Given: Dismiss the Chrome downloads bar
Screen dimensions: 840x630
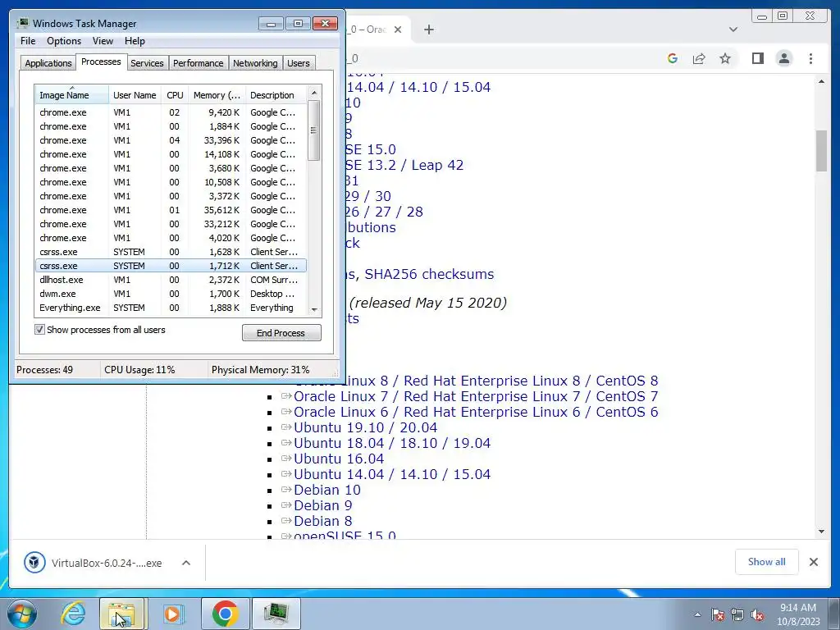Looking at the screenshot, I should 813,562.
